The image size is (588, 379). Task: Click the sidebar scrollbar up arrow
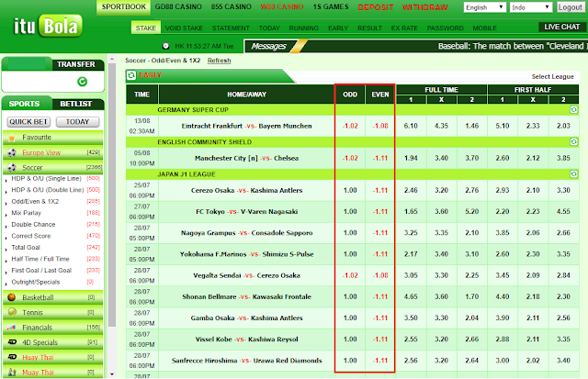(x=112, y=59)
